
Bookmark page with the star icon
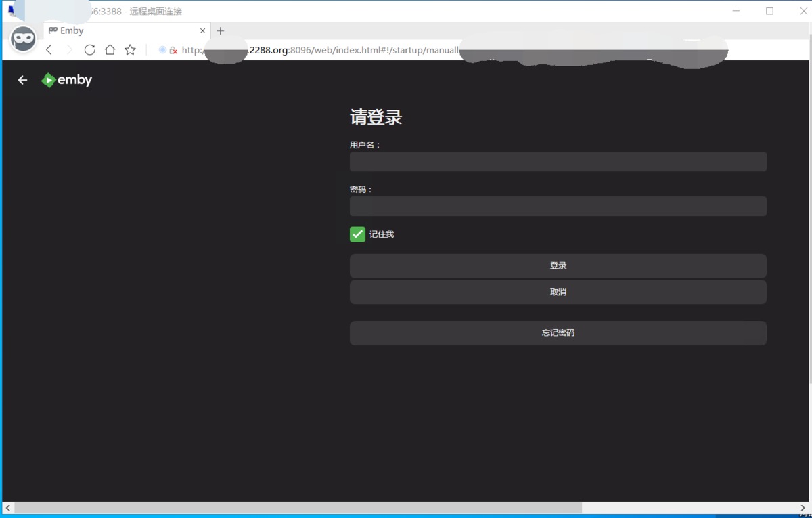[130, 50]
